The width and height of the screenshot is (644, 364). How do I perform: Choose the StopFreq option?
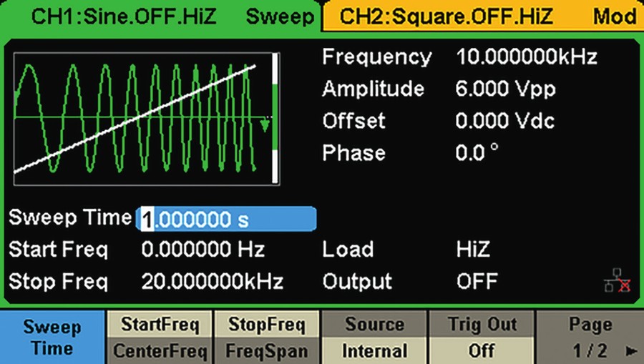coord(267,324)
